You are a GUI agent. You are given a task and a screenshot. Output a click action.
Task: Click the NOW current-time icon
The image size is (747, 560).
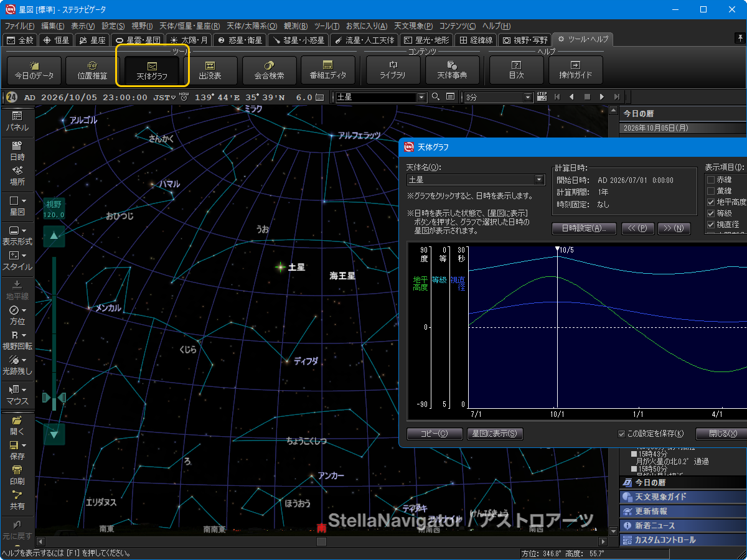184,97
